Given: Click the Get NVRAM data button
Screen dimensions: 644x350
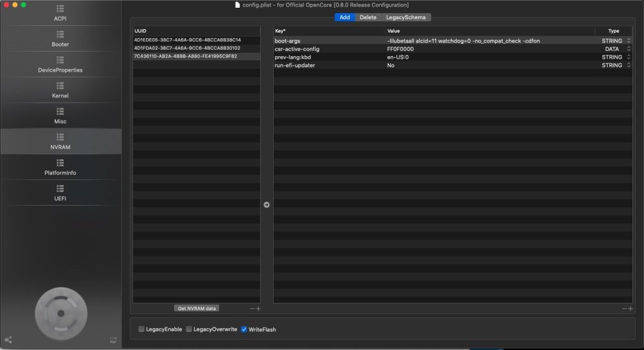Looking at the screenshot, I should click(x=196, y=309).
